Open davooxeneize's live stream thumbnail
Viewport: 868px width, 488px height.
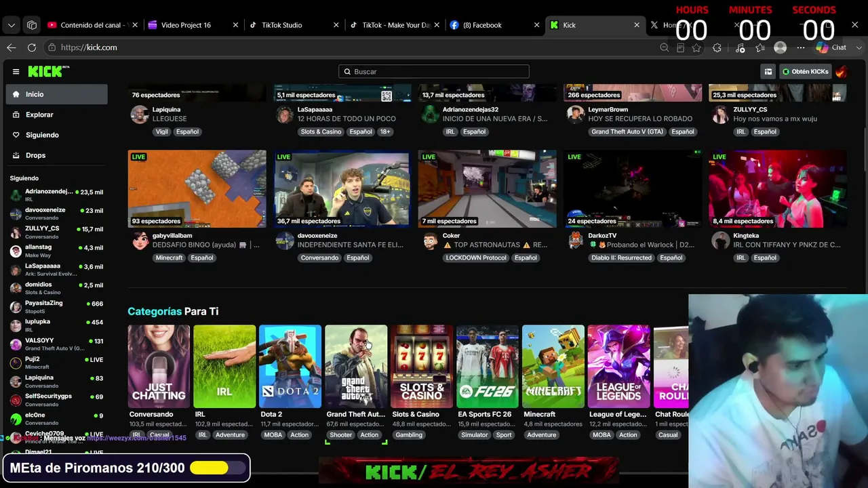(x=342, y=189)
